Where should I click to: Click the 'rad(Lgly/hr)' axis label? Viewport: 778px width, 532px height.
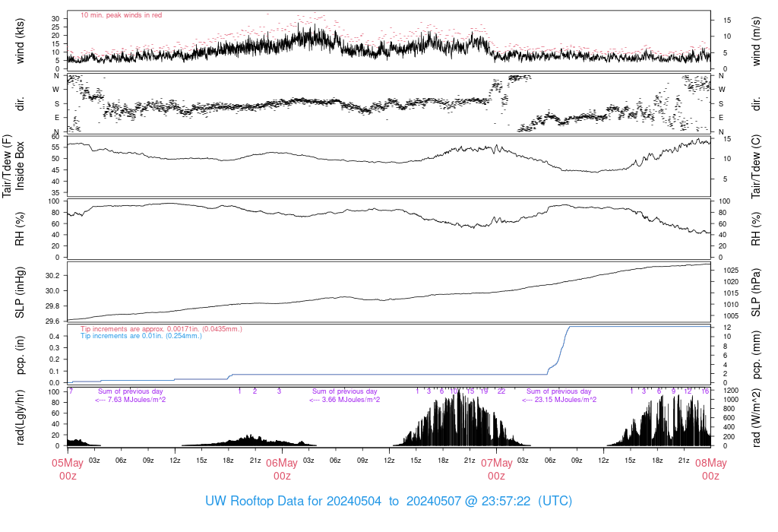pyautogui.click(x=20, y=417)
